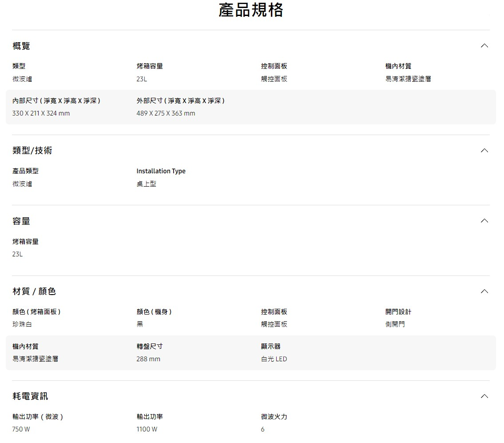
Task: Select the 容量 section heading
Action: click(x=21, y=221)
